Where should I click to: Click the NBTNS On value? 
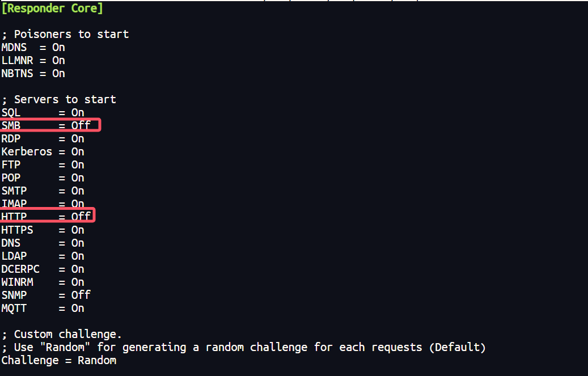pyautogui.click(x=58, y=73)
